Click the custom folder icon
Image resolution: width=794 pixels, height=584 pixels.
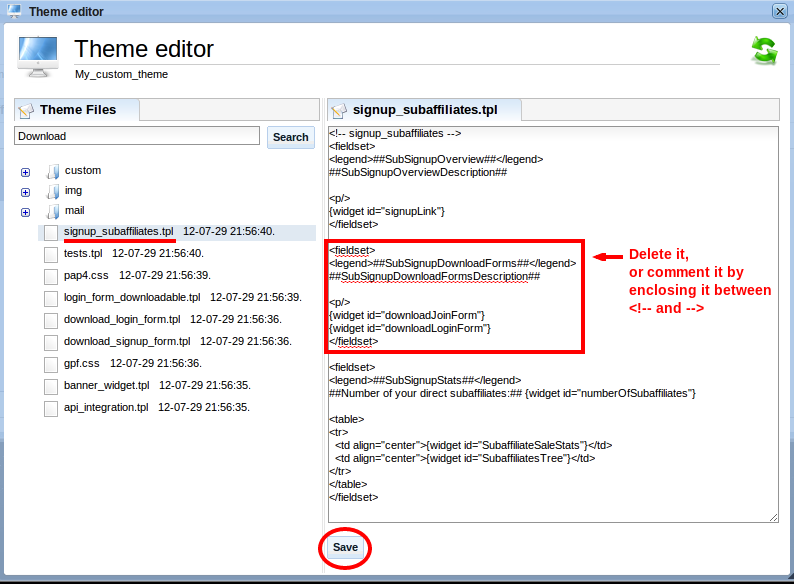53,171
